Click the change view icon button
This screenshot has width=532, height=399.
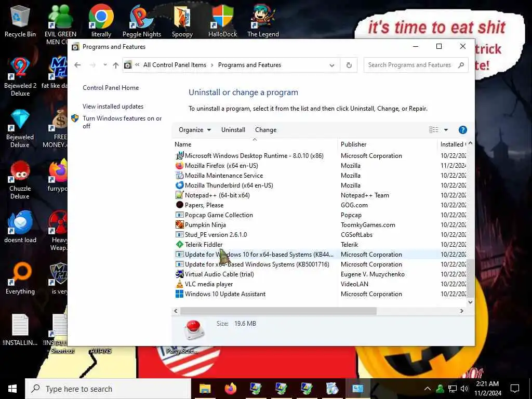click(x=434, y=130)
